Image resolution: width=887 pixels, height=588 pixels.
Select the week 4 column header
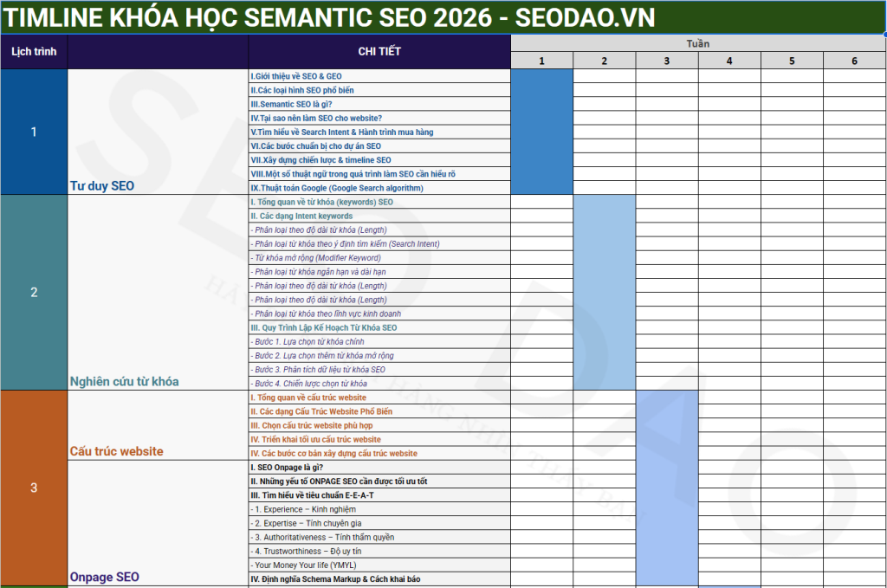[x=729, y=61]
